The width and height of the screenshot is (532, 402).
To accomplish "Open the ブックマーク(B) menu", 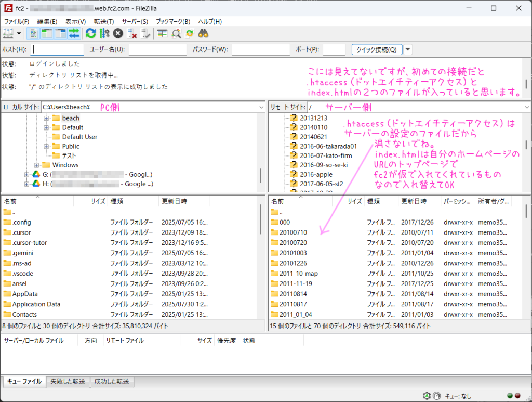I will pos(173,21).
